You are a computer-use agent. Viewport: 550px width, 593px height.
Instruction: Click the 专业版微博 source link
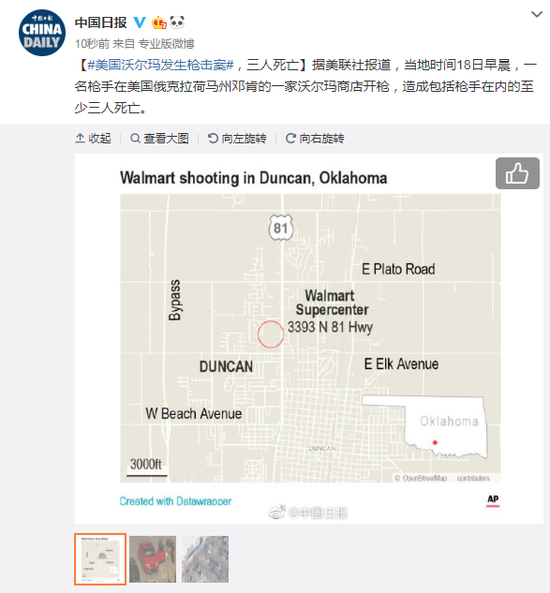166,44
